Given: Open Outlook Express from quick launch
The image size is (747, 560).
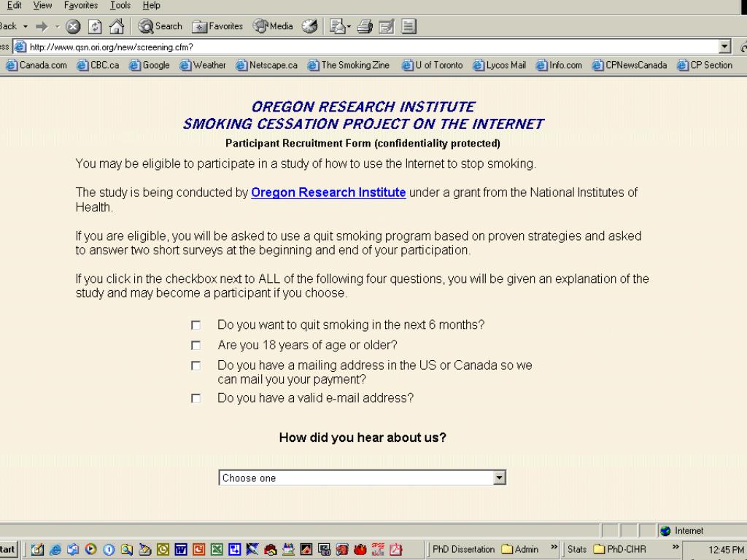Looking at the screenshot, I should (x=73, y=550).
